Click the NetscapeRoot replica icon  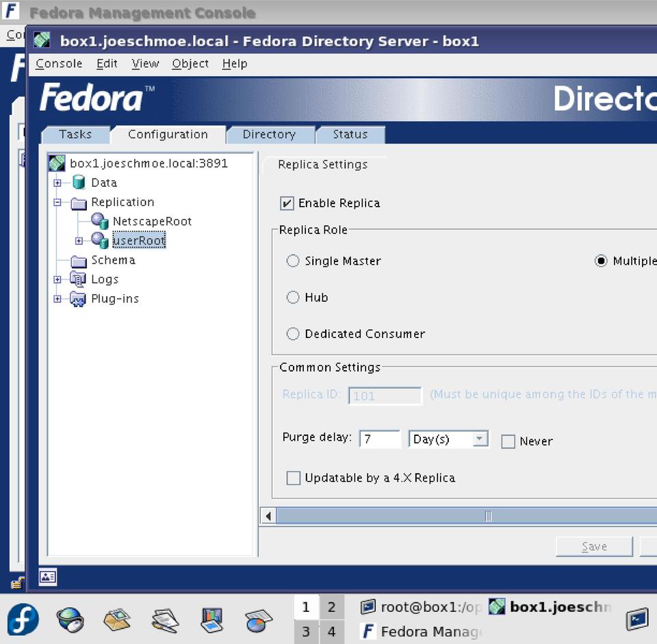coord(100,221)
